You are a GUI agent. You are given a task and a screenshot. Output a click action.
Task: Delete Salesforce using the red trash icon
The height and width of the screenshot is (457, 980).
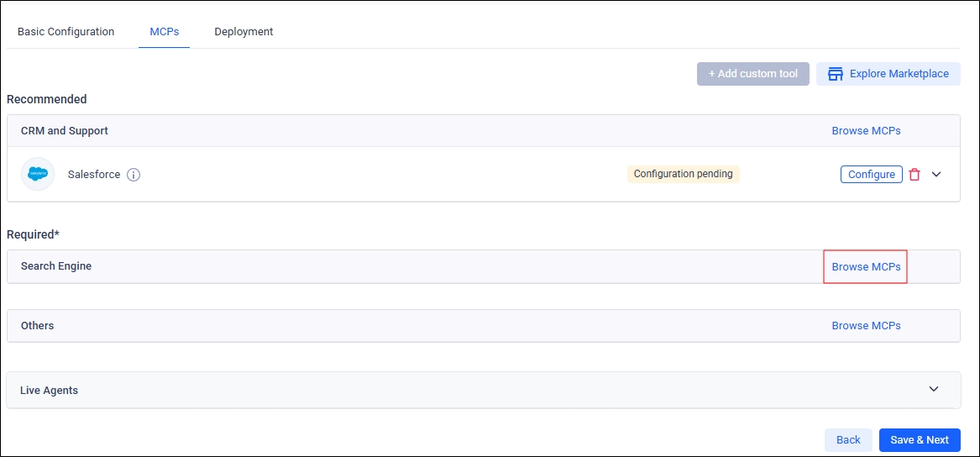point(914,175)
